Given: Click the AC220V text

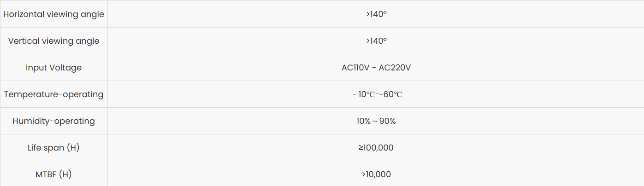Looking at the screenshot, I should coord(395,68).
